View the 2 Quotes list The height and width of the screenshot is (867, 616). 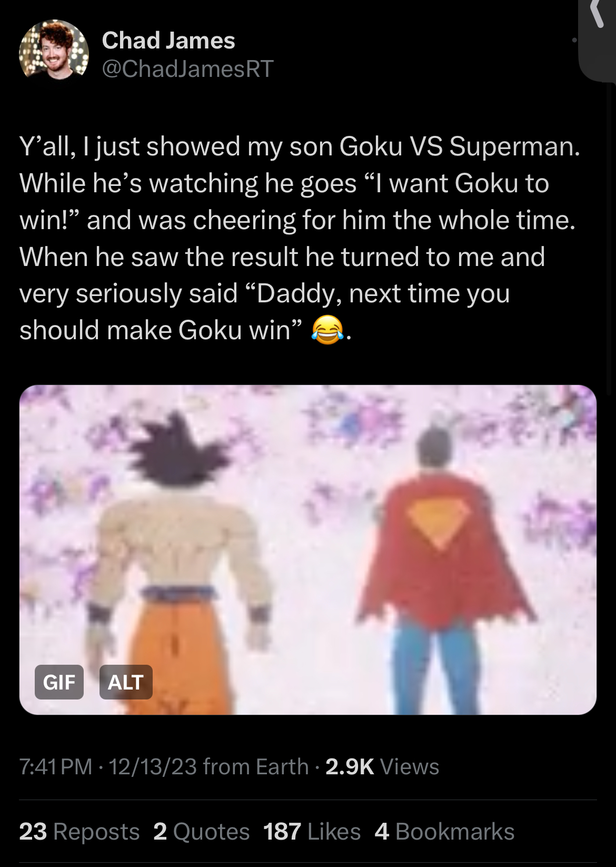(x=202, y=832)
